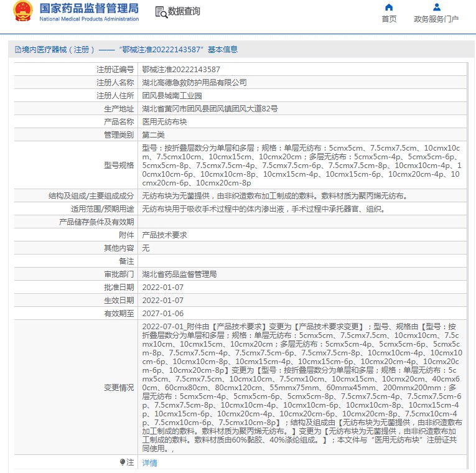Click the 有效期至 label
The height and width of the screenshot is (473, 476).
[x=119, y=313]
